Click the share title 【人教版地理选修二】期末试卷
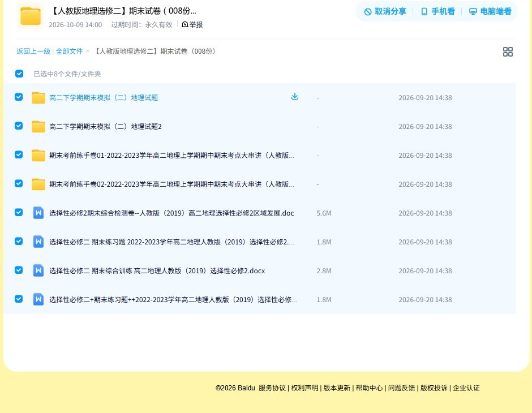The image size is (532, 413). point(123,11)
